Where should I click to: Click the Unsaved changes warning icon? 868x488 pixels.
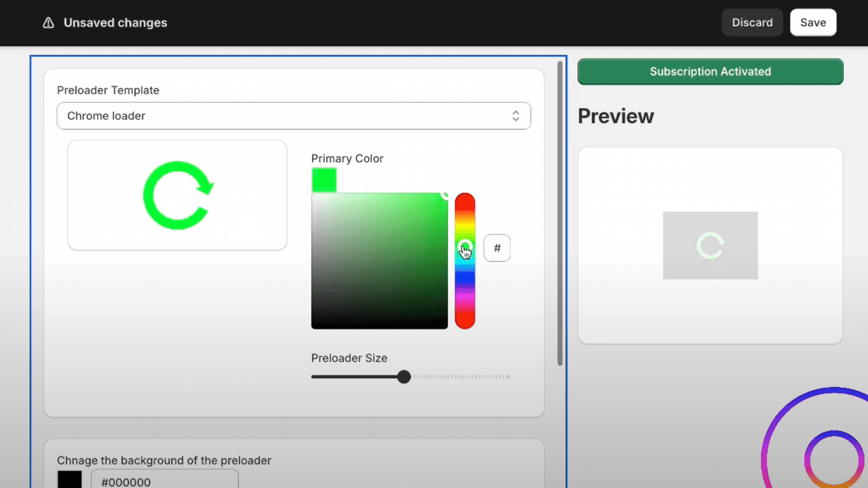pos(48,23)
